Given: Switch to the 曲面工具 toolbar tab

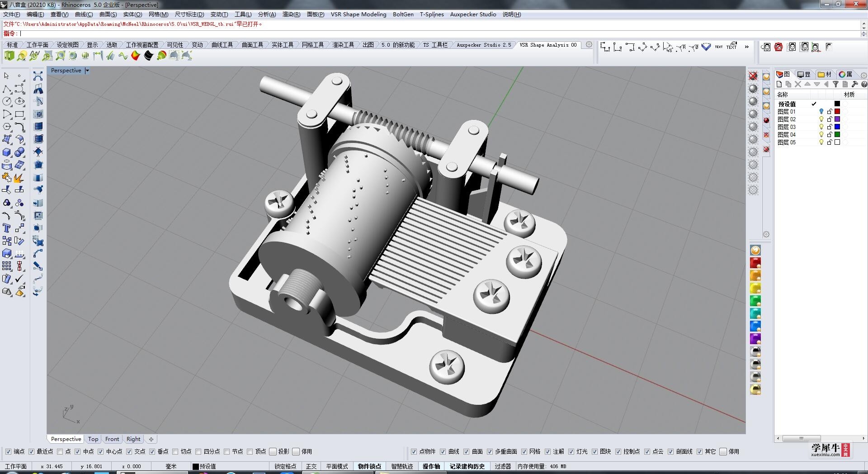Looking at the screenshot, I should click(x=252, y=45).
